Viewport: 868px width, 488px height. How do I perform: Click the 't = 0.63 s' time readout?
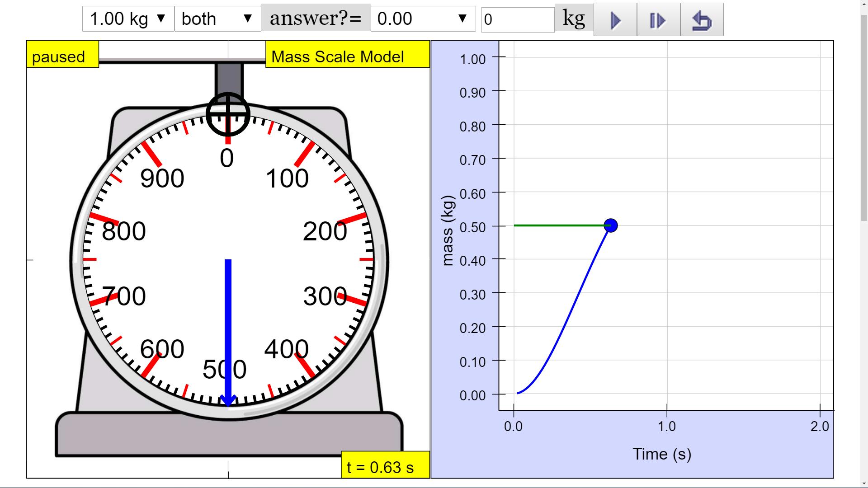385,465
